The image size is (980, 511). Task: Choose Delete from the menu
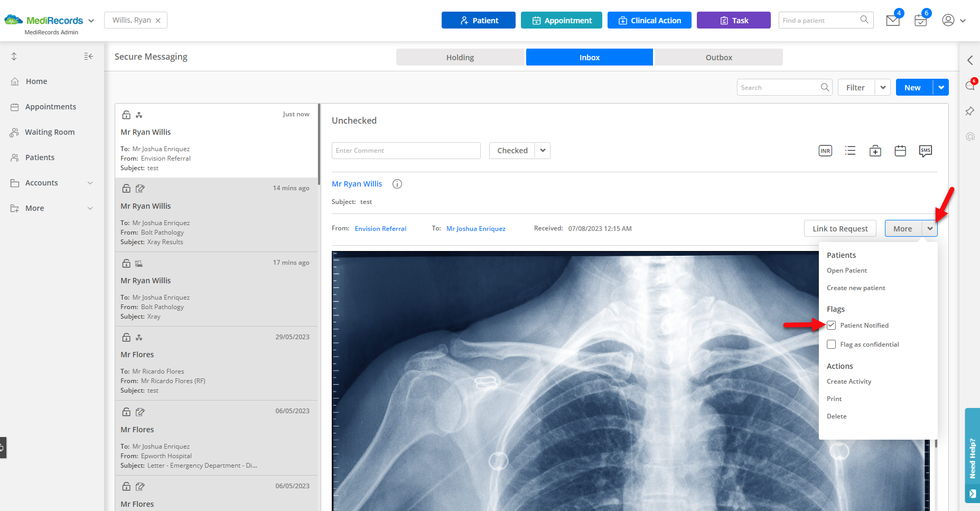pyautogui.click(x=837, y=416)
